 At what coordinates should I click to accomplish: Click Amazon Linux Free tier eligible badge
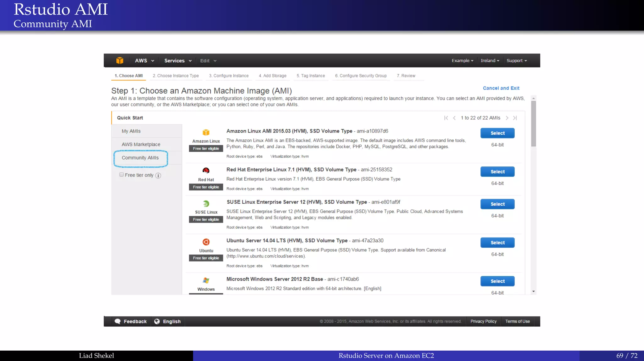pyautogui.click(x=206, y=149)
